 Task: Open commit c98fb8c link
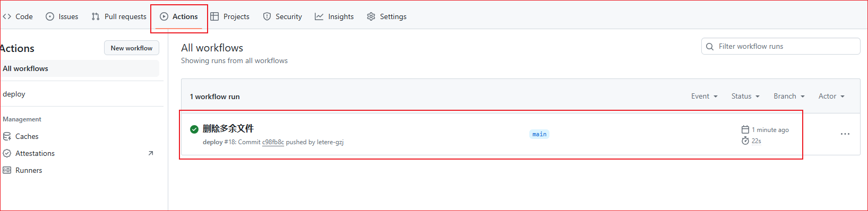273,142
